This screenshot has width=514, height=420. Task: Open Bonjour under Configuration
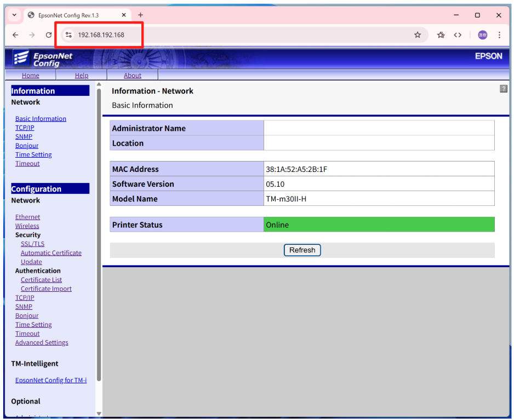tap(27, 315)
